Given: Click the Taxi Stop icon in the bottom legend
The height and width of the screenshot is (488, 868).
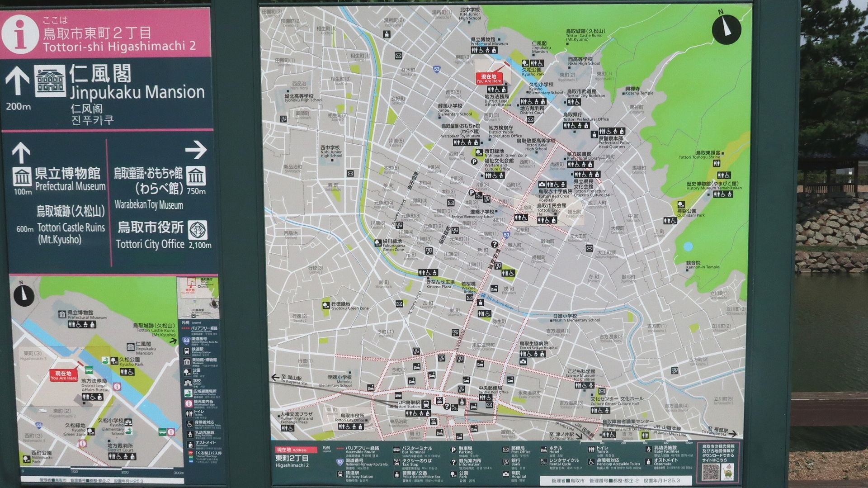Looking at the screenshot, I should tap(396, 462).
